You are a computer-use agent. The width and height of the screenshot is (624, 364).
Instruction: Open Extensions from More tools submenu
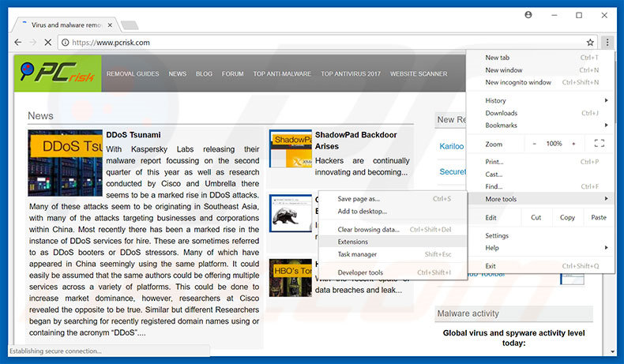click(393, 242)
